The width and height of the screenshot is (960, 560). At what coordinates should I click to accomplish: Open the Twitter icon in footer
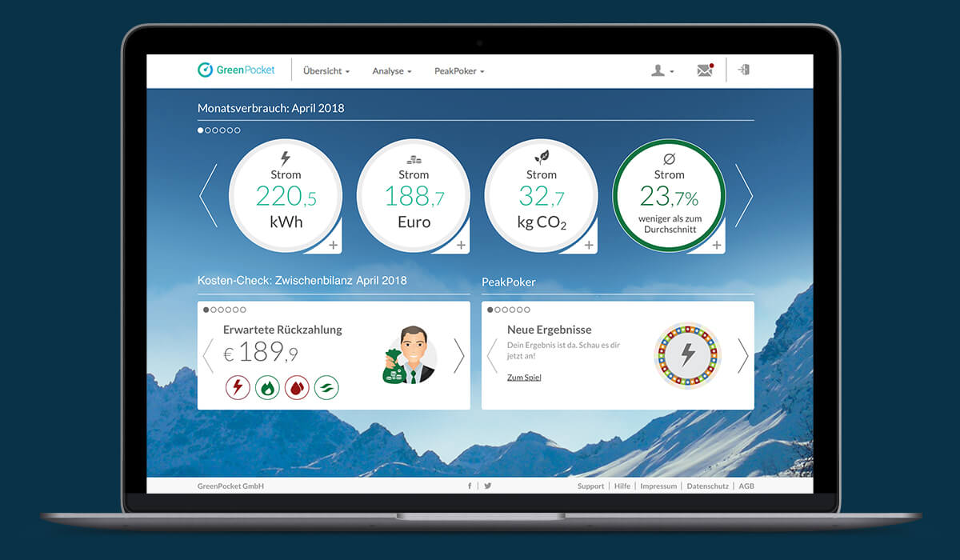(487, 486)
